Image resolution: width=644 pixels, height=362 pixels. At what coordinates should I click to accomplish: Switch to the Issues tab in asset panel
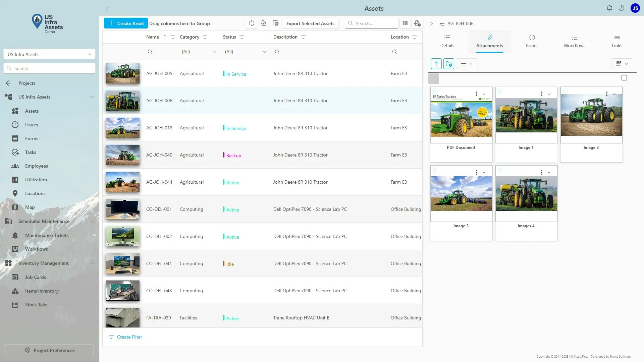[532, 42]
